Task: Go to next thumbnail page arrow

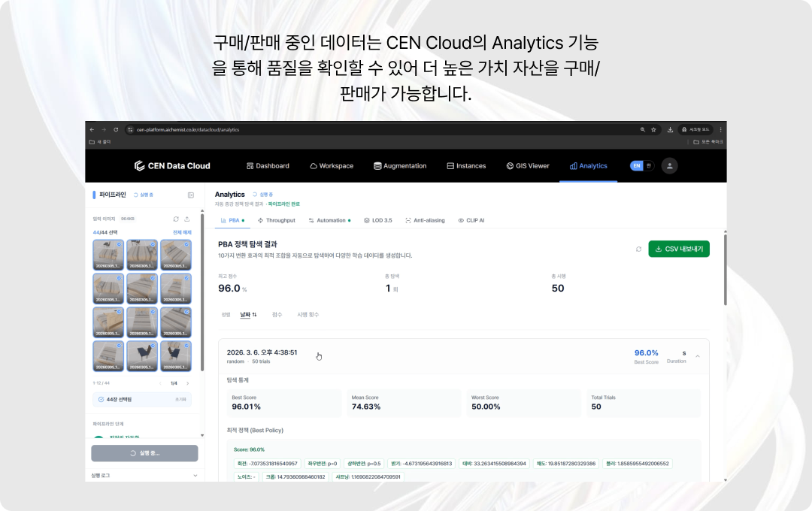Action: click(187, 383)
